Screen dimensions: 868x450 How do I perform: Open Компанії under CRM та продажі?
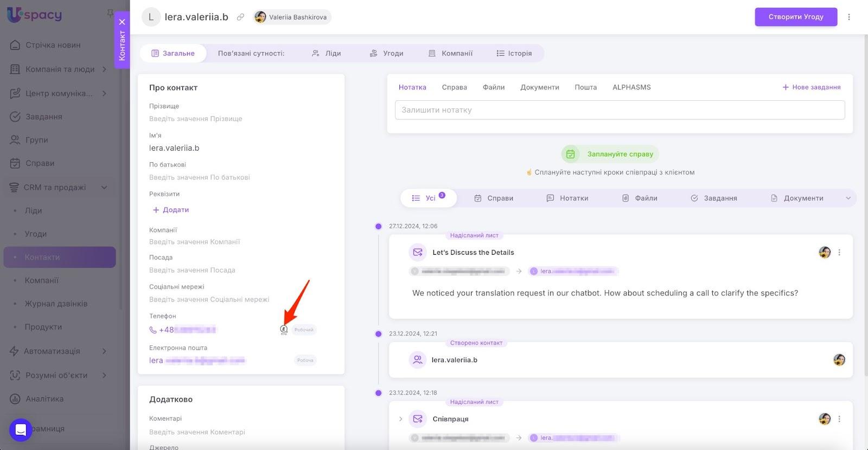tap(41, 280)
